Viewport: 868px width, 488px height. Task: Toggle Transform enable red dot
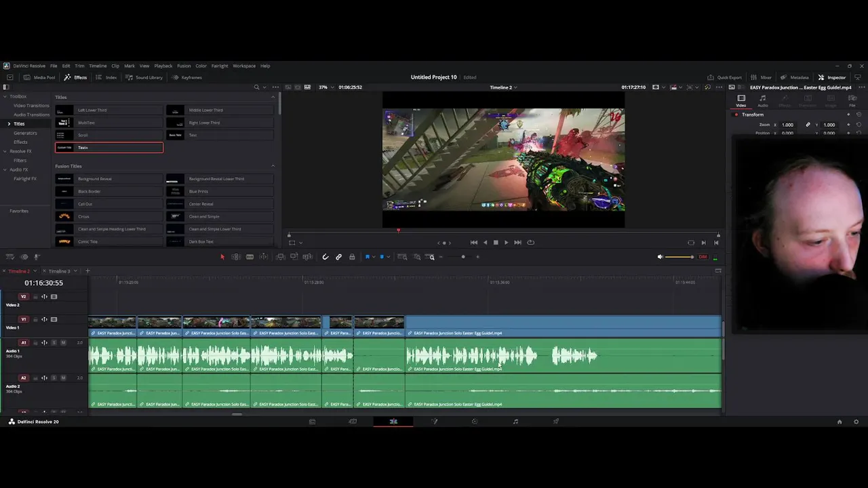736,115
